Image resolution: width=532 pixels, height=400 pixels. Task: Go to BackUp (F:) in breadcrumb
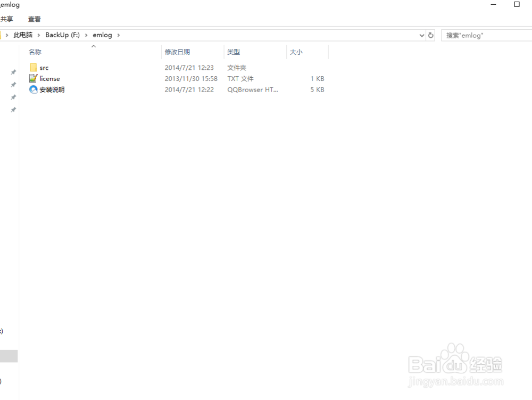[x=62, y=35]
